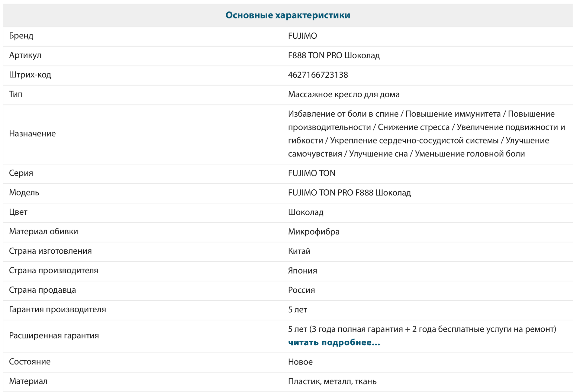
Task: Click the 'Состояние' row label
Action: (30, 361)
